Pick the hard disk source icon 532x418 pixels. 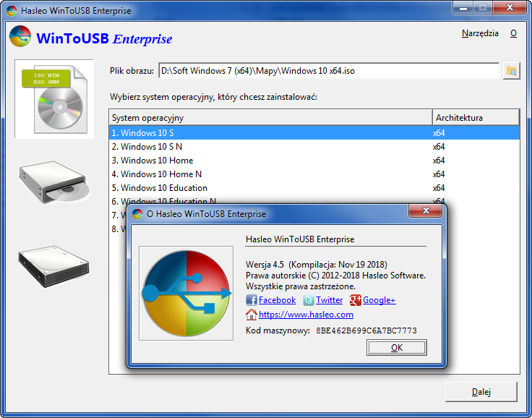[x=54, y=266]
